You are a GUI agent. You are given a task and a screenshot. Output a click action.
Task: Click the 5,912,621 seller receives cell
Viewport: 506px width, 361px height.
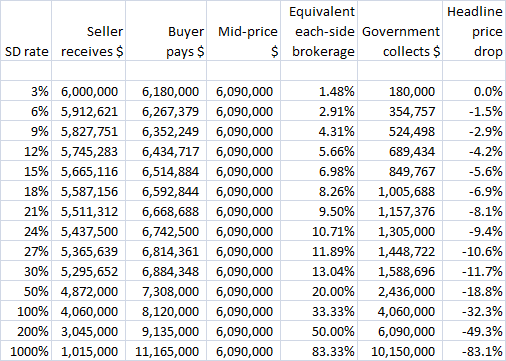[89, 111]
